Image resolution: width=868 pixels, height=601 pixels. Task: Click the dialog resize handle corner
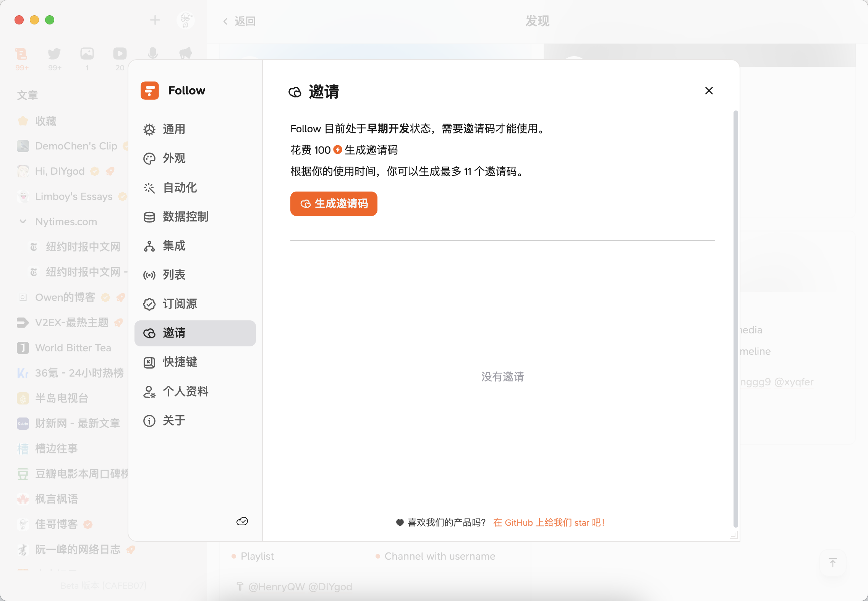tap(734, 535)
